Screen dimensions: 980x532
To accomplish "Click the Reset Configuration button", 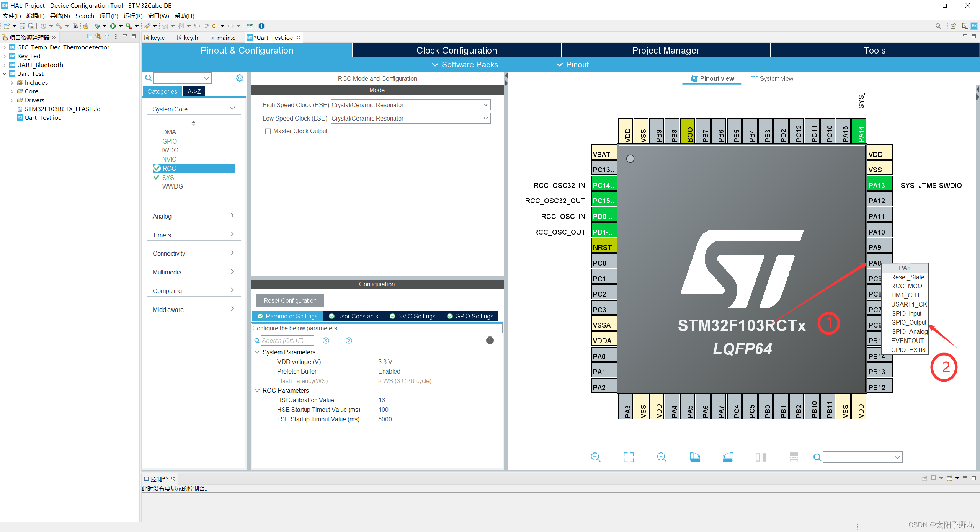I will click(289, 300).
